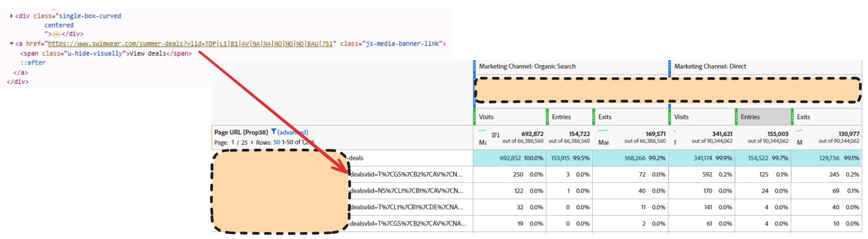This screenshot has width=868, height=239.
Task: Click the Page URL filter funnel icon
Action: point(273,132)
